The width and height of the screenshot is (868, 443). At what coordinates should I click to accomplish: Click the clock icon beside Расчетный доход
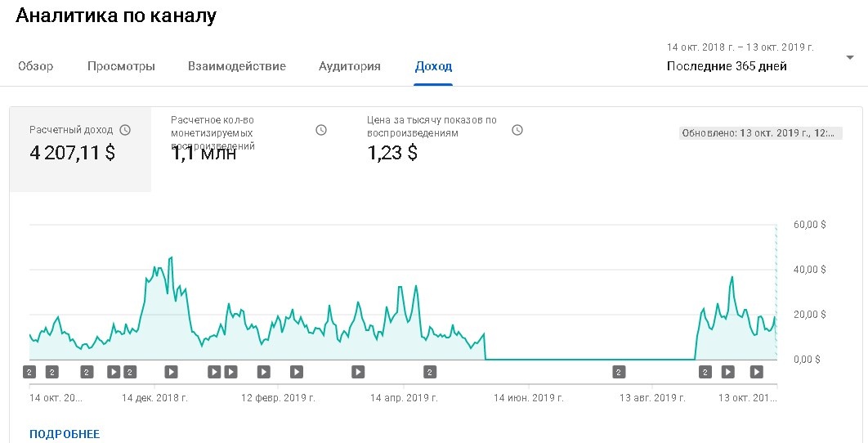(126, 130)
